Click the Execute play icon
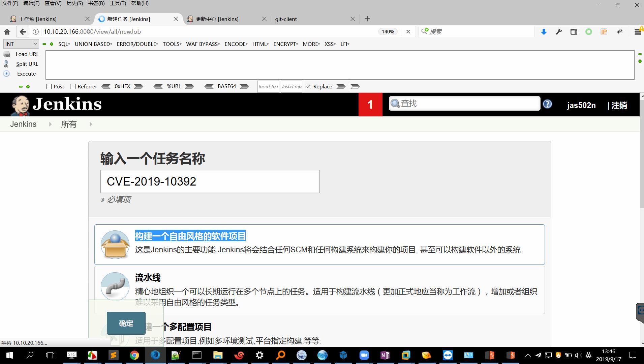644x364 pixels. click(x=6, y=74)
